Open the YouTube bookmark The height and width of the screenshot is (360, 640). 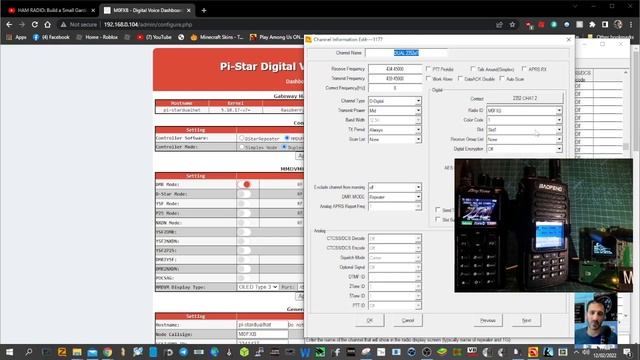coord(154,37)
